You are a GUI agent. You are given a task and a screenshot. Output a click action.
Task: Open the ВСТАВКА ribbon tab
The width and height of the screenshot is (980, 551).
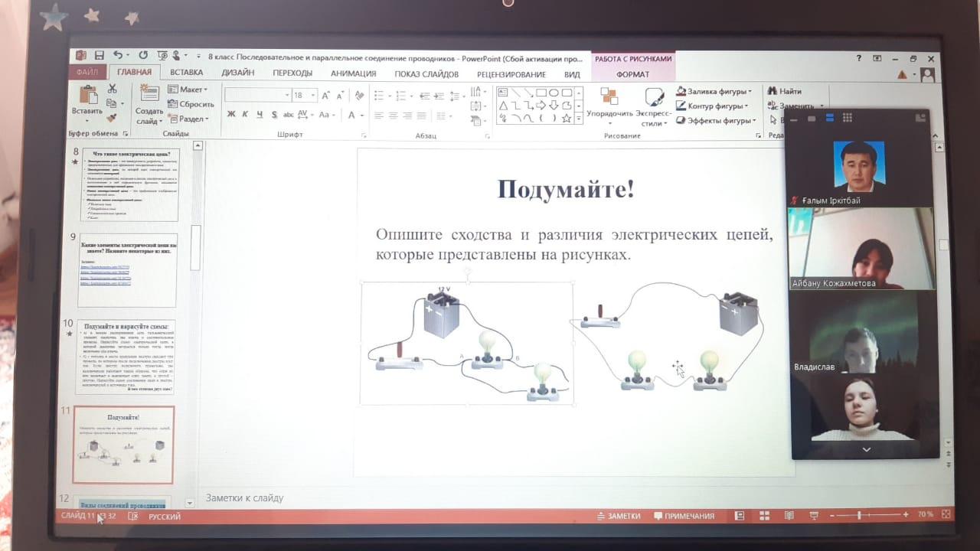(187, 73)
